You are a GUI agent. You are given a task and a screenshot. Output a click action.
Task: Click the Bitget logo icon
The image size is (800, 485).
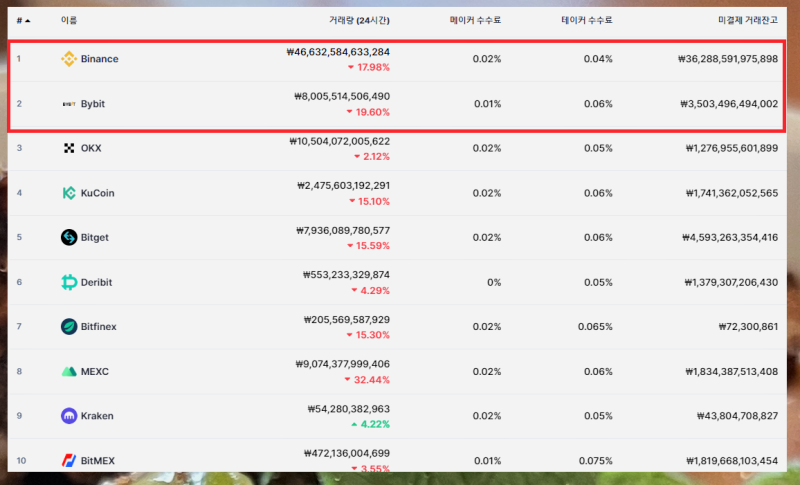tap(69, 237)
